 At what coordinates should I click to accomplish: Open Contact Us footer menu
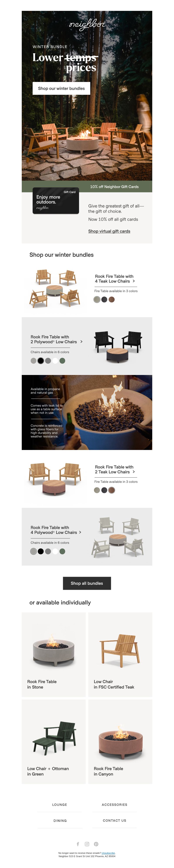115,820
